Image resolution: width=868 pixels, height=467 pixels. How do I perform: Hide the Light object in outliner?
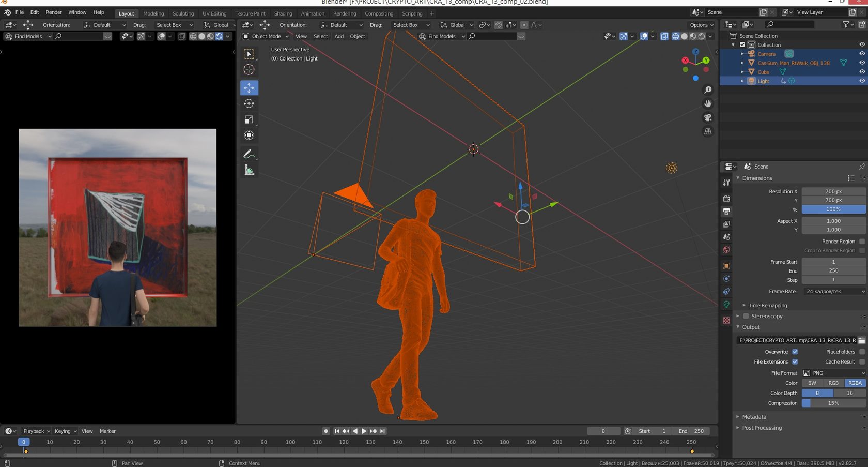point(861,81)
